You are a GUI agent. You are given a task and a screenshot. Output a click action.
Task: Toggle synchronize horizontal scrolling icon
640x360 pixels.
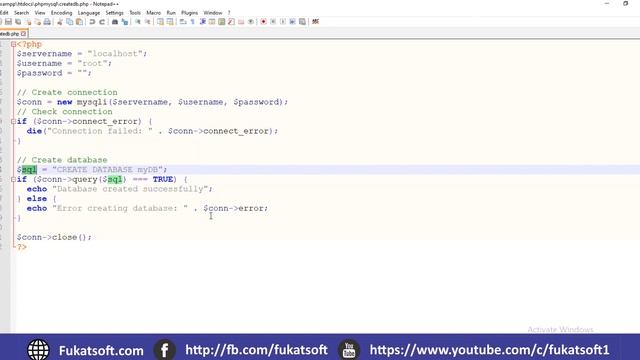170,22
